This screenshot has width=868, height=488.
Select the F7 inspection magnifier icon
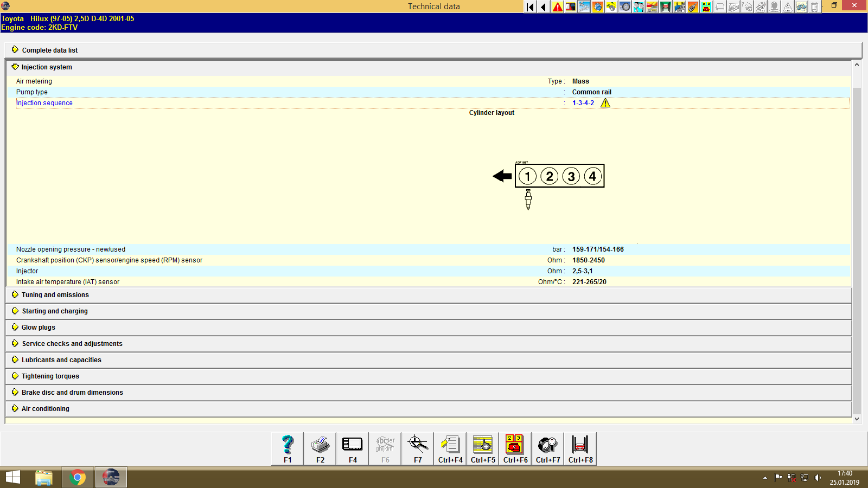(x=417, y=448)
